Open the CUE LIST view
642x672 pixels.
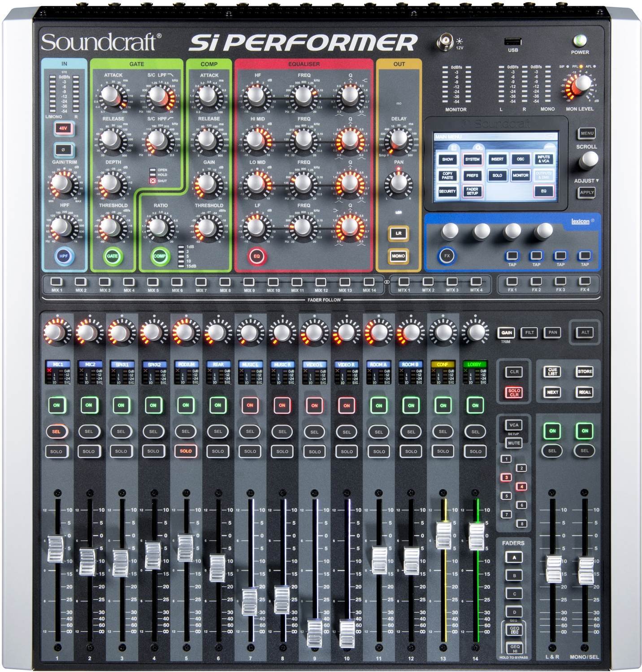pyautogui.click(x=551, y=371)
